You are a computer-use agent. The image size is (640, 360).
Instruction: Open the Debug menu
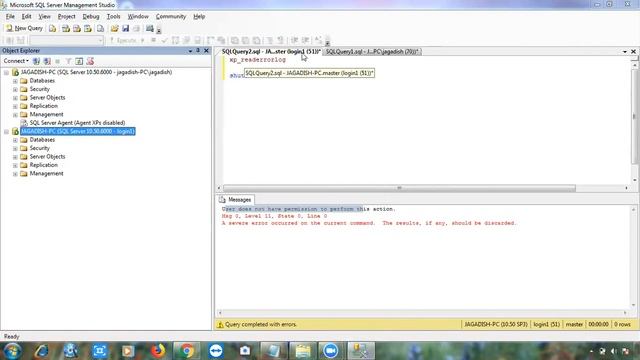(91, 17)
